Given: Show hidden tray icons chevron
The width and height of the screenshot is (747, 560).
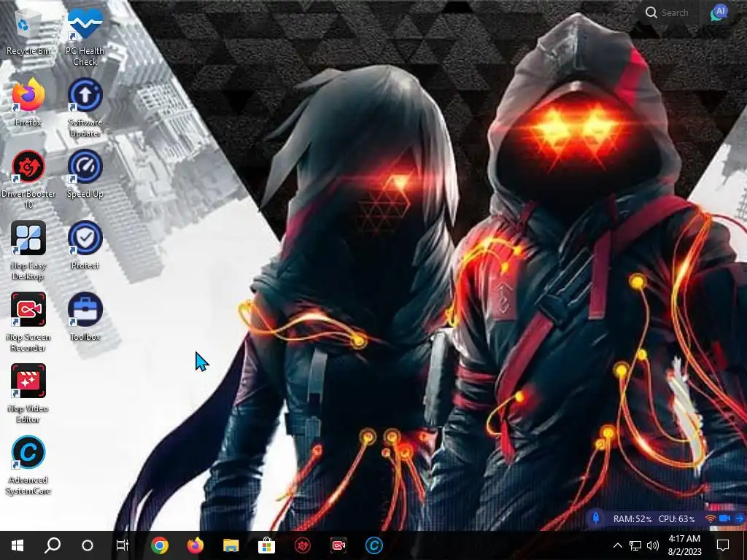Looking at the screenshot, I should tap(617, 545).
